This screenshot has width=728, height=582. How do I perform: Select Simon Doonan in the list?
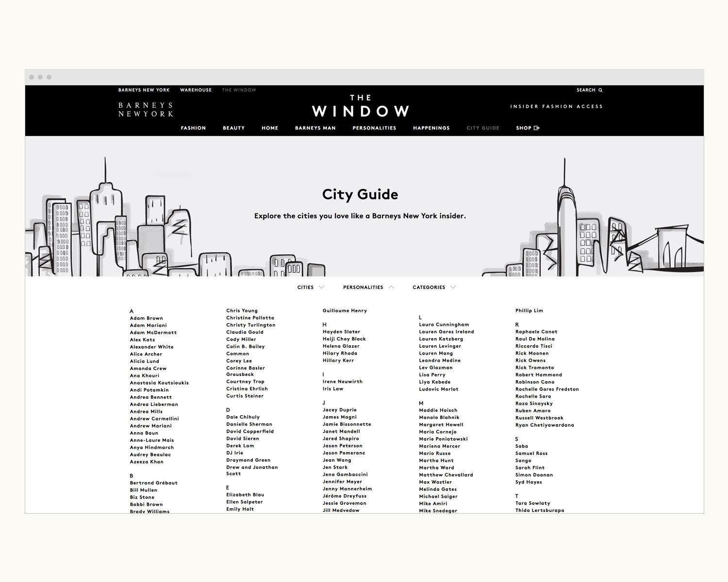[x=534, y=475]
